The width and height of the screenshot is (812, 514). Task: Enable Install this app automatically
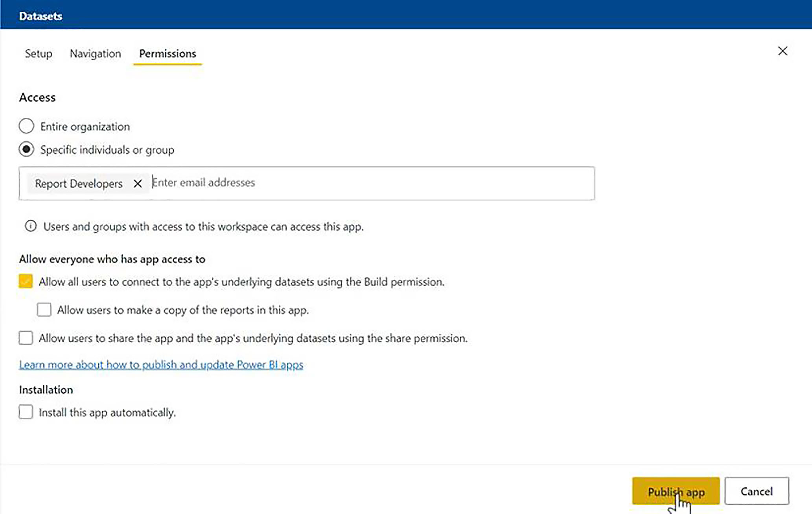pos(26,412)
